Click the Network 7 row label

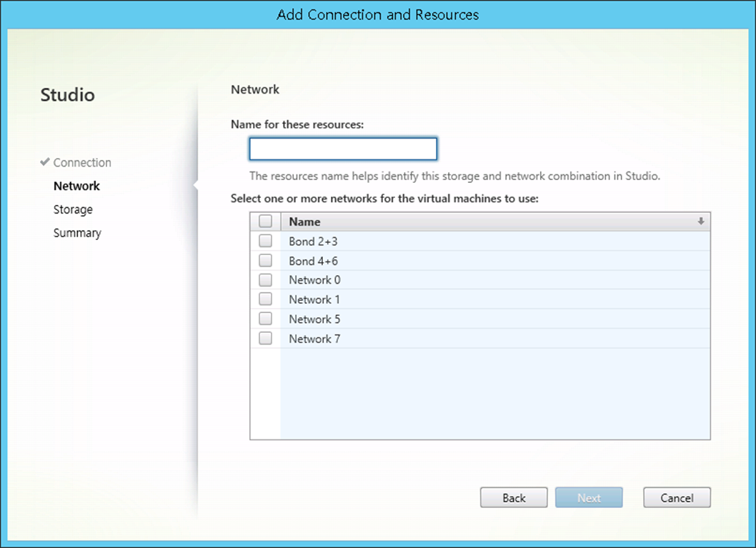click(x=314, y=339)
